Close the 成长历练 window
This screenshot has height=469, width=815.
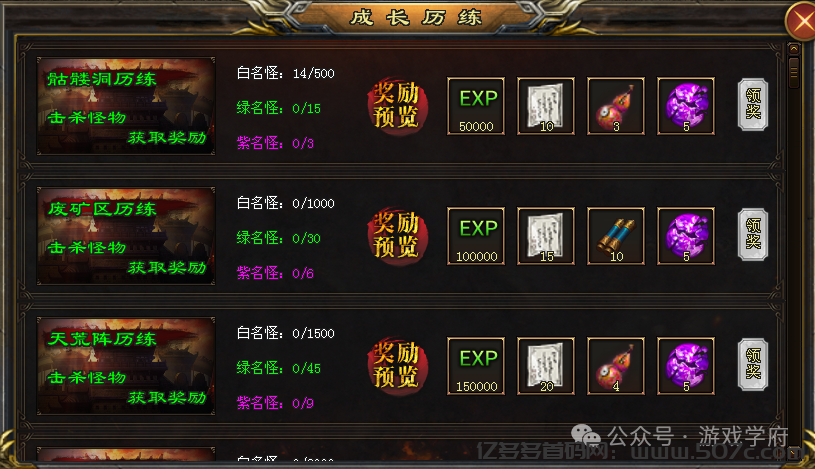point(803,22)
